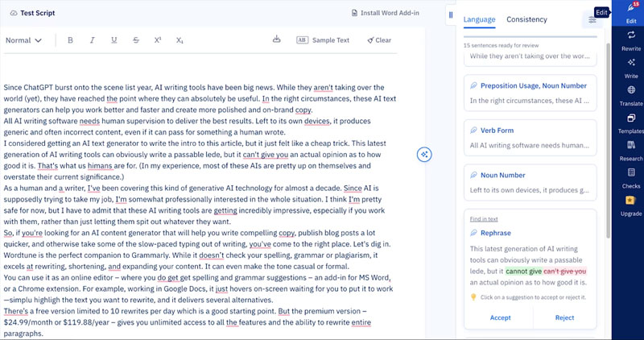
Task: Click underlined word 'getting' in editor
Action: click(x=225, y=210)
